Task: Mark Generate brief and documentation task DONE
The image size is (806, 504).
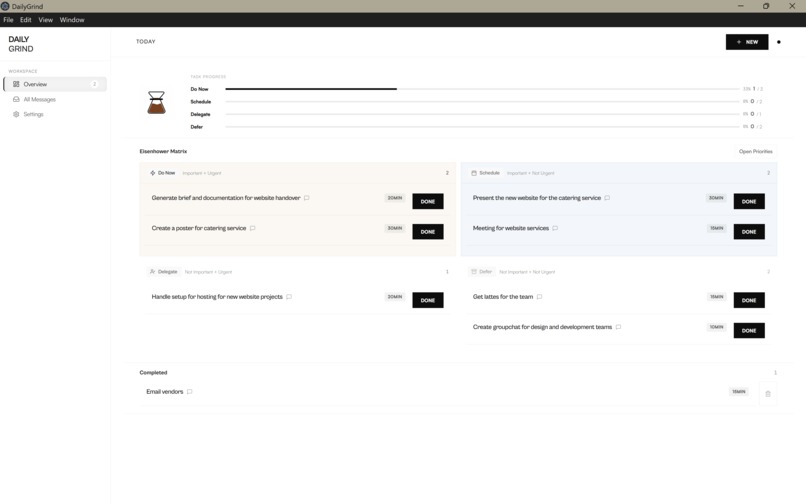Action: point(428,202)
